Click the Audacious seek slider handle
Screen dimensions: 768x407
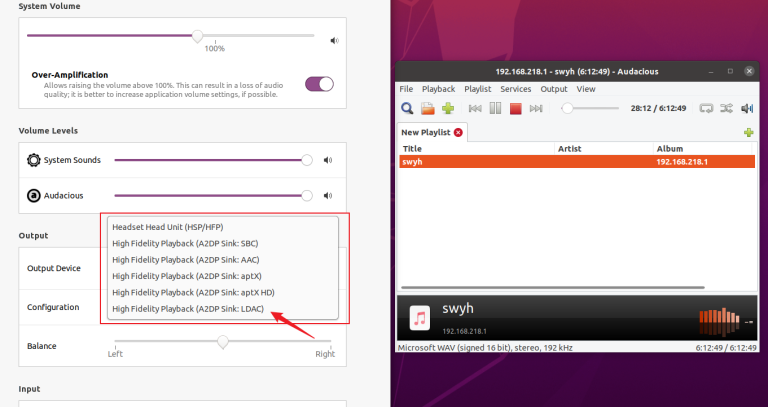[567, 108]
